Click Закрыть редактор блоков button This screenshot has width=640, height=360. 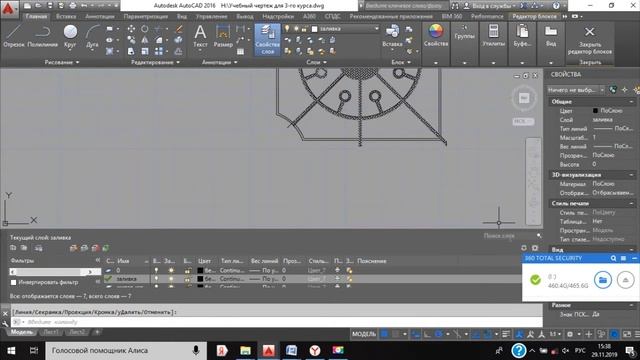[590, 41]
